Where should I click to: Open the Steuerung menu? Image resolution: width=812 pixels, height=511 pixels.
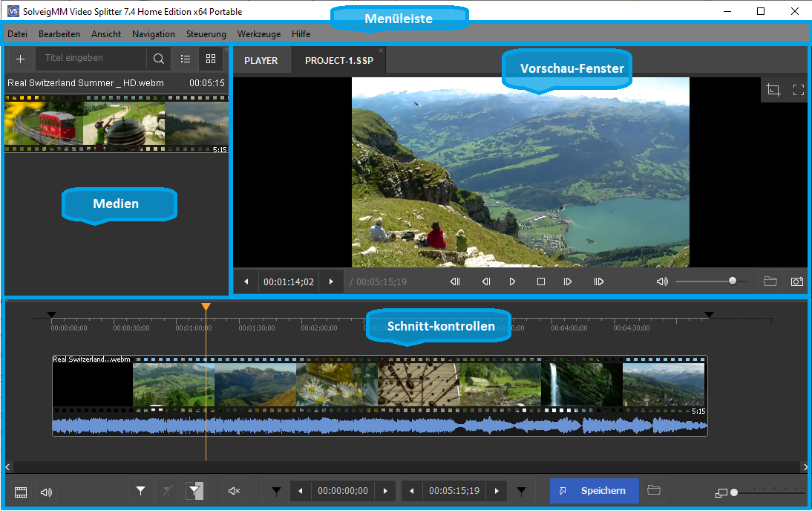click(206, 34)
